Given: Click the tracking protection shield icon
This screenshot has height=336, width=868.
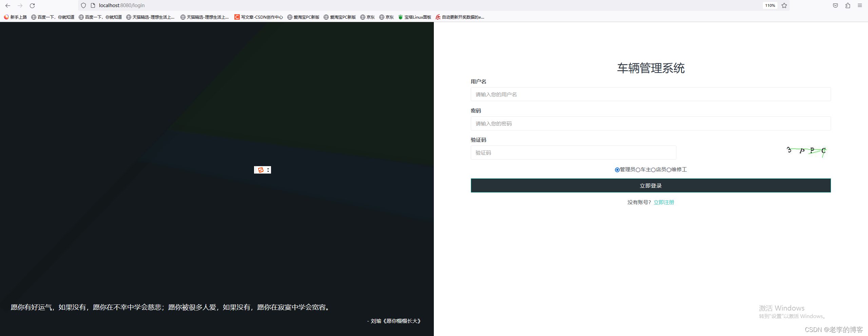Looking at the screenshot, I should (x=83, y=5).
